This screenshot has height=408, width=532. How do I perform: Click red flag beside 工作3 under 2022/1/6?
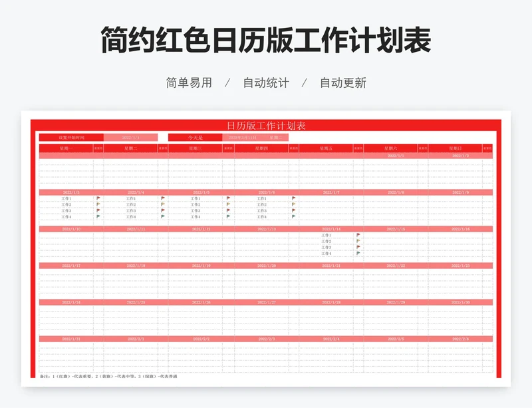click(293, 210)
